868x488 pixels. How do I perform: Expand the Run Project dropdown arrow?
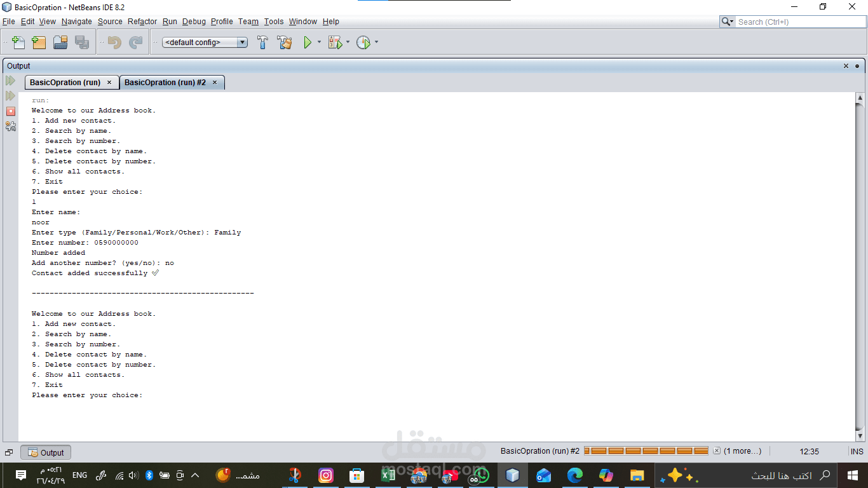319,43
